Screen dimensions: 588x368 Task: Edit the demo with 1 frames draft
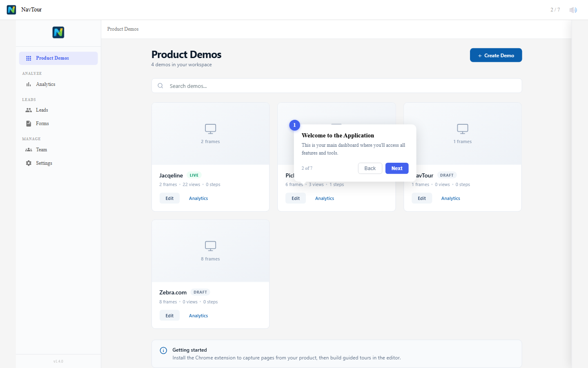click(422, 198)
